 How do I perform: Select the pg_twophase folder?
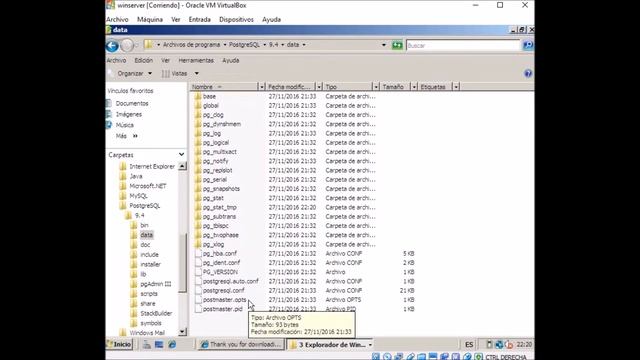221,235
